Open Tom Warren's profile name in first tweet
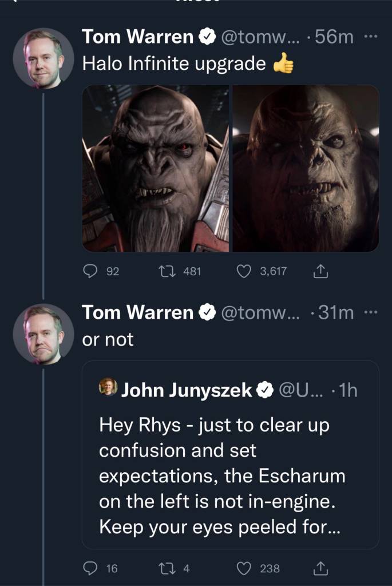 [x=138, y=38]
